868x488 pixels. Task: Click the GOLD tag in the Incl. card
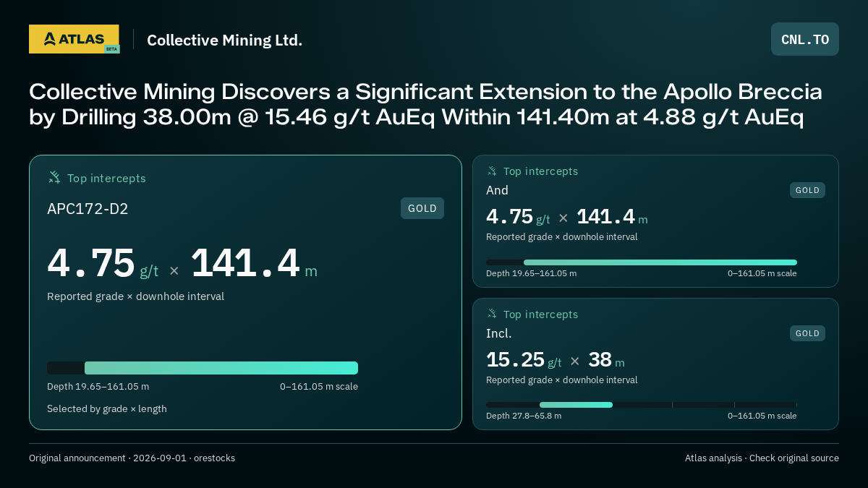click(x=807, y=333)
